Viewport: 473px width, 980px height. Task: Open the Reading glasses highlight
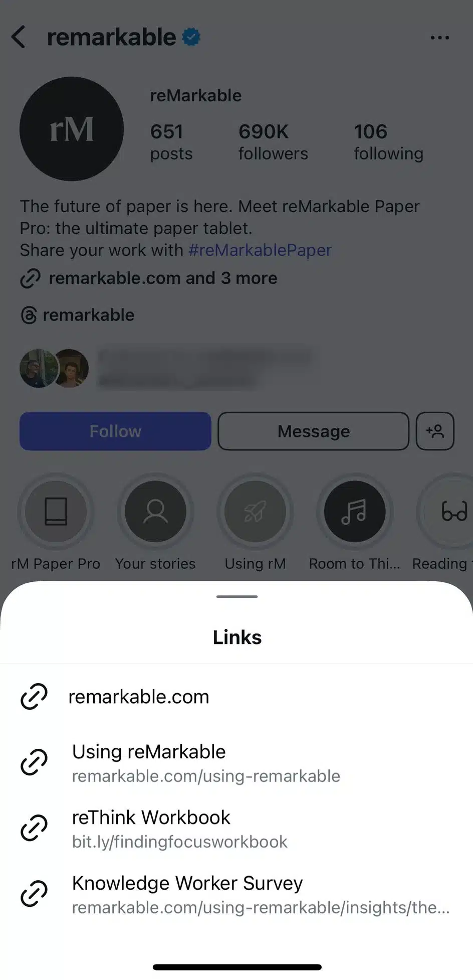tap(446, 511)
